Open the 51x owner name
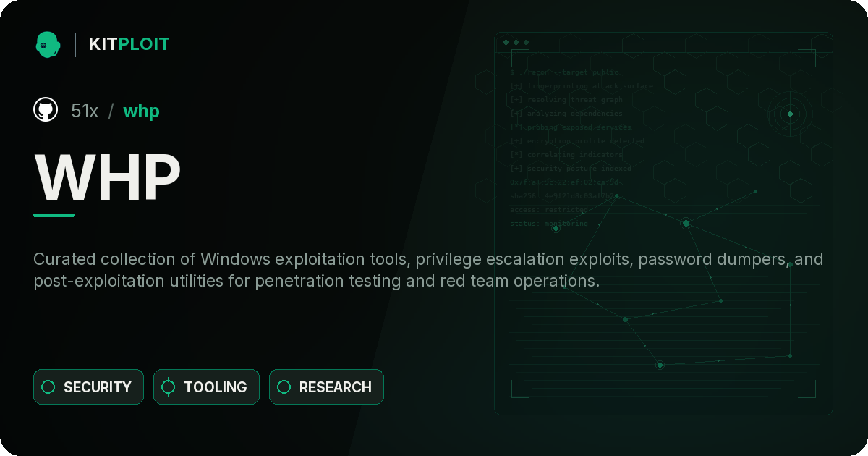 (85, 111)
